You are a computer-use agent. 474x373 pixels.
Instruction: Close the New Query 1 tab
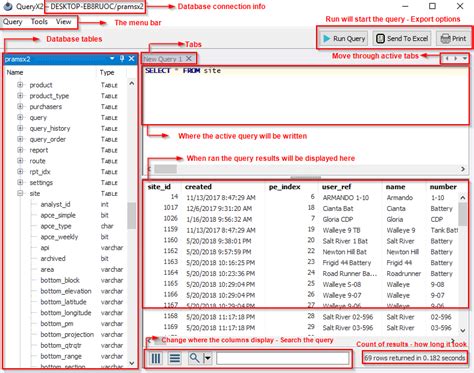tap(189, 59)
